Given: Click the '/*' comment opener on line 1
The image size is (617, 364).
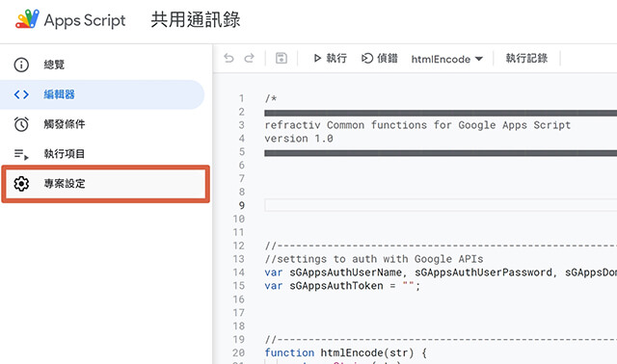Looking at the screenshot, I should [271, 98].
